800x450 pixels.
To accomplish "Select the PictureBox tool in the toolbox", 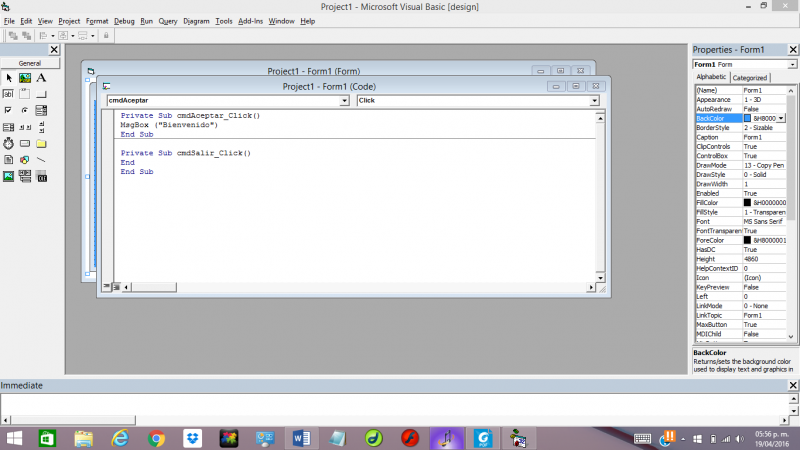I will coord(25,78).
